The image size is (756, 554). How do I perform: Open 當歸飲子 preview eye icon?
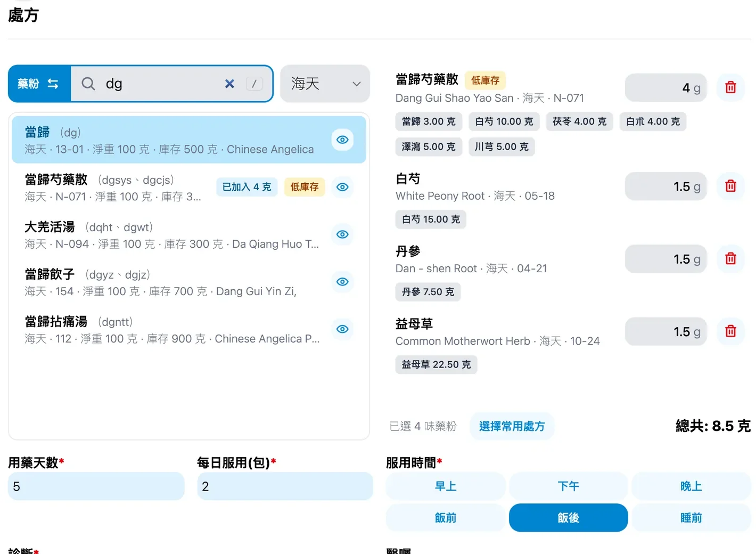tap(342, 282)
